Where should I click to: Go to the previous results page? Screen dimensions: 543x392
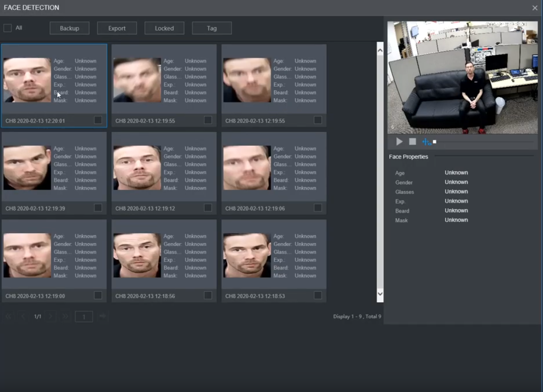pyautogui.click(x=23, y=317)
